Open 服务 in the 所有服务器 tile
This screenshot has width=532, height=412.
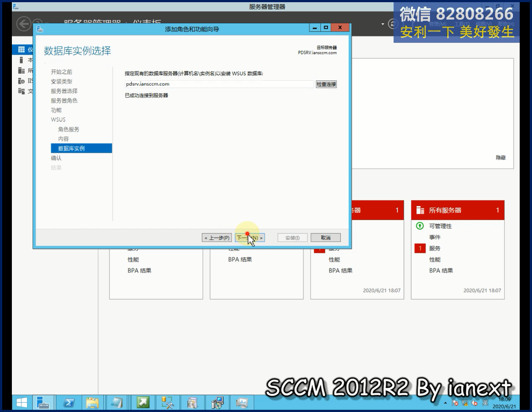click(435, 249)
